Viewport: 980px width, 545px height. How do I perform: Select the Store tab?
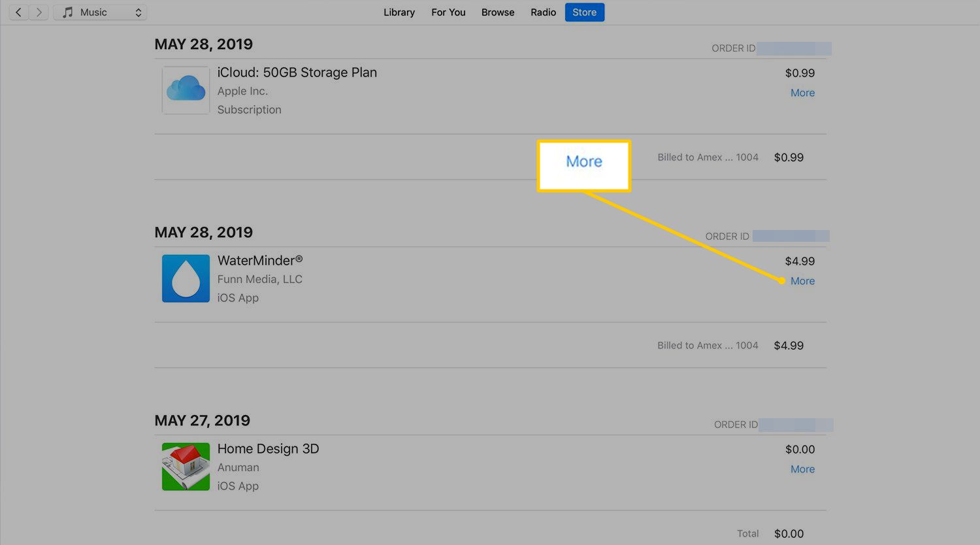pyautogui.click(x=584, y=12)
